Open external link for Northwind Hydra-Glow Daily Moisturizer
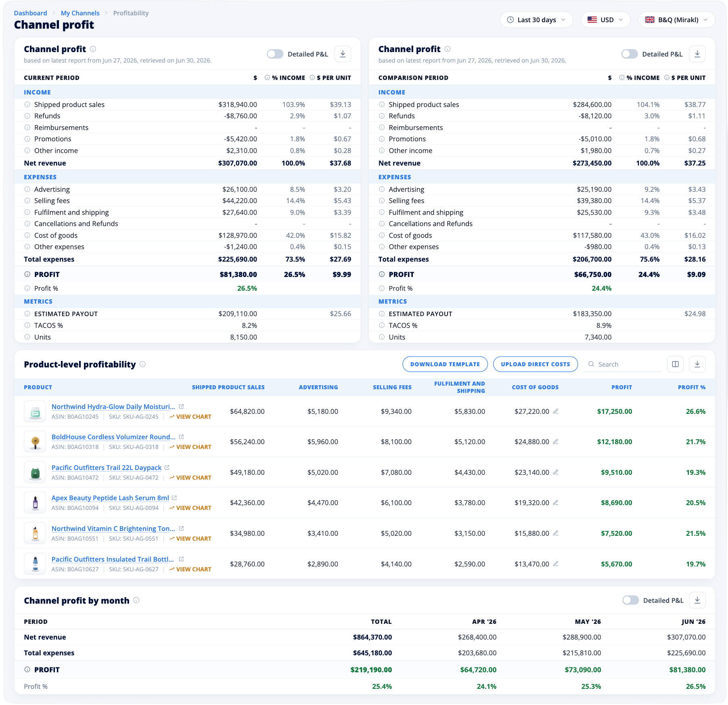Viewport: 728px width, 705px height. [x=182, y=407]
